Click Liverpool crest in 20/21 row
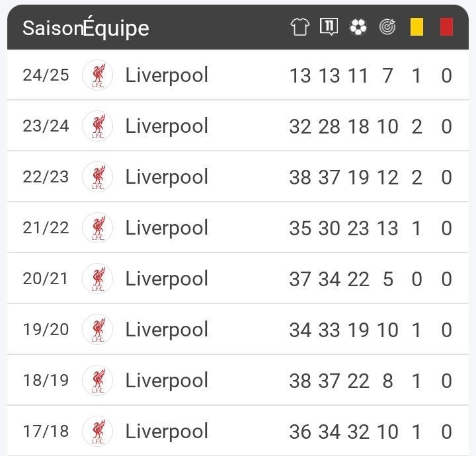 click(98, 278)
